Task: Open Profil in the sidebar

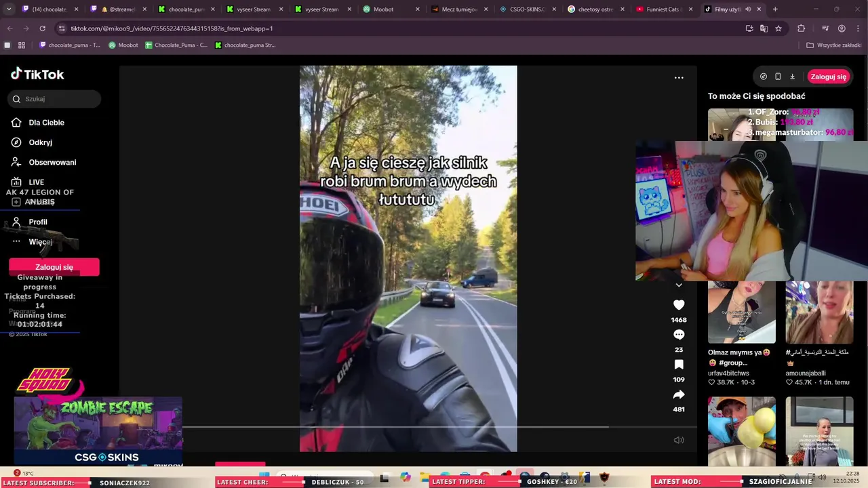Action: tap(38, 222)
